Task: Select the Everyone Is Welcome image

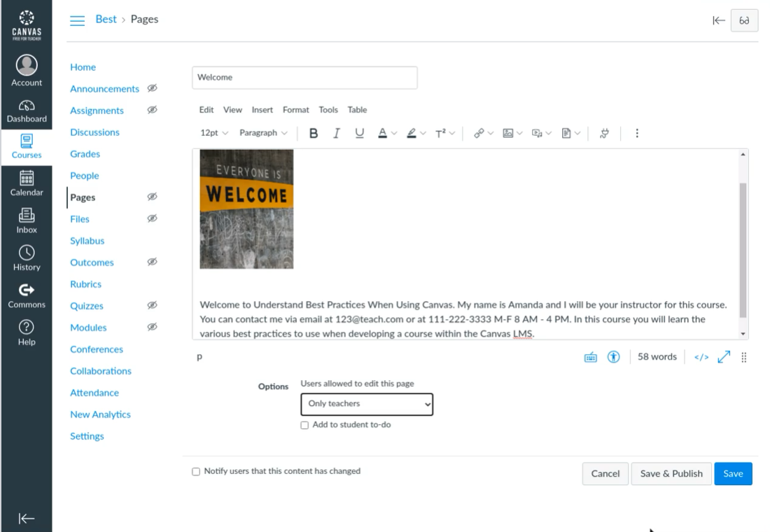Action: click(246, 209)
